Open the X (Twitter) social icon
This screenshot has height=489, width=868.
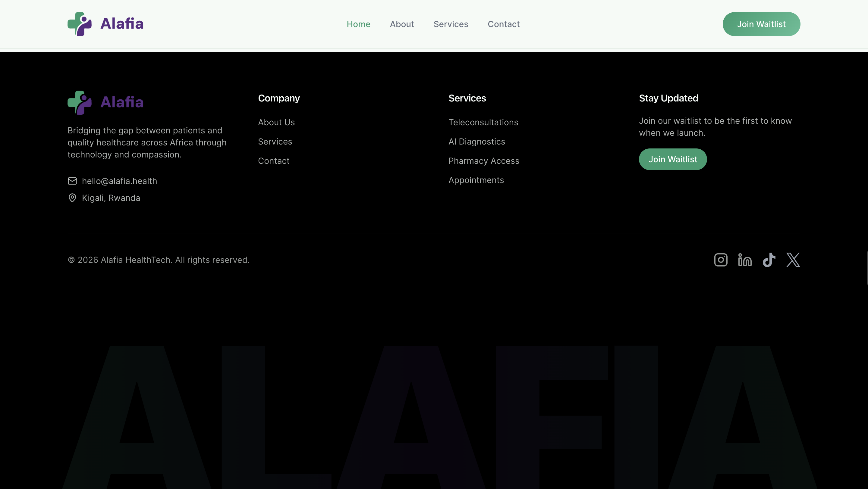click(793, 260)
